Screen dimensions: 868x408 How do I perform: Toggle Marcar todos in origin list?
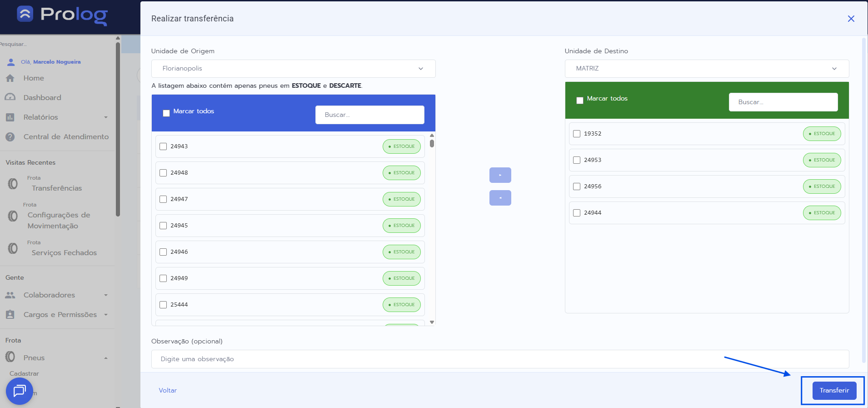click(x=166, y=113)
